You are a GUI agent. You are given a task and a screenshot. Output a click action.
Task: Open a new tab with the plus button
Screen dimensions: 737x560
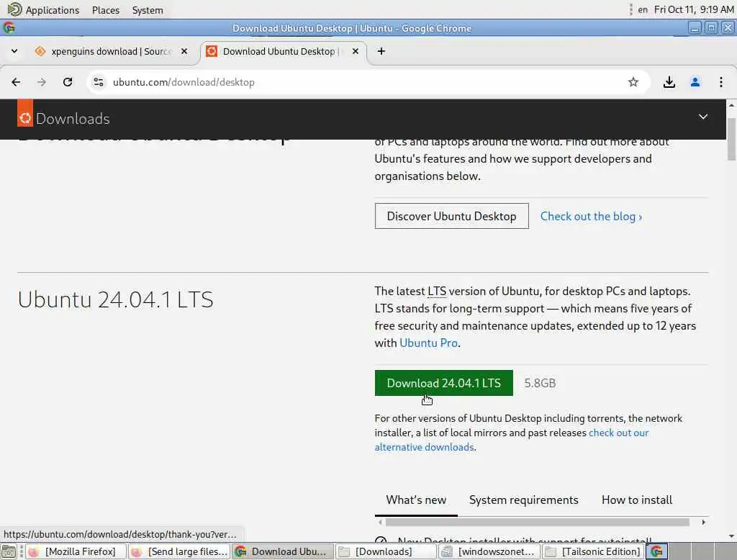[381, 51]
